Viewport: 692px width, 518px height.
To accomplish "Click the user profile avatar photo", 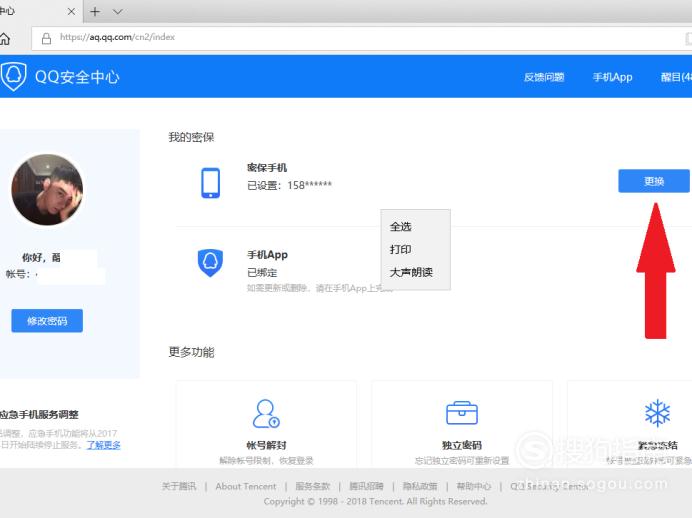I will click(47, 190).
